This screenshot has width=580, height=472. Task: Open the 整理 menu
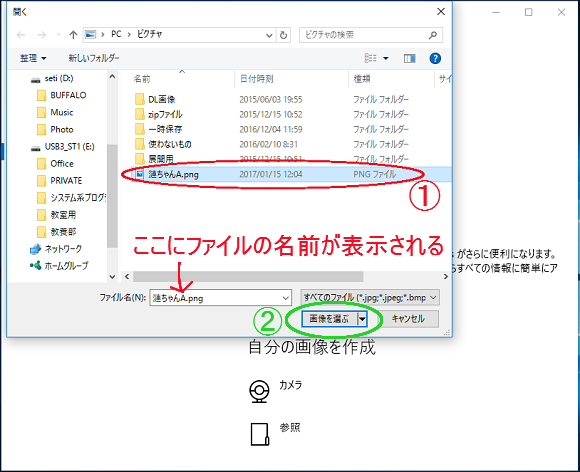(33, 58)
